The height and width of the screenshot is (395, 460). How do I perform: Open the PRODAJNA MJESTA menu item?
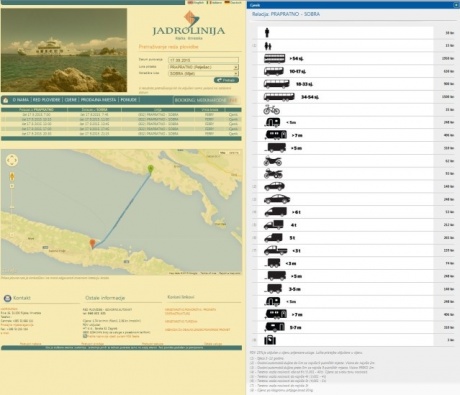point(98,100)
